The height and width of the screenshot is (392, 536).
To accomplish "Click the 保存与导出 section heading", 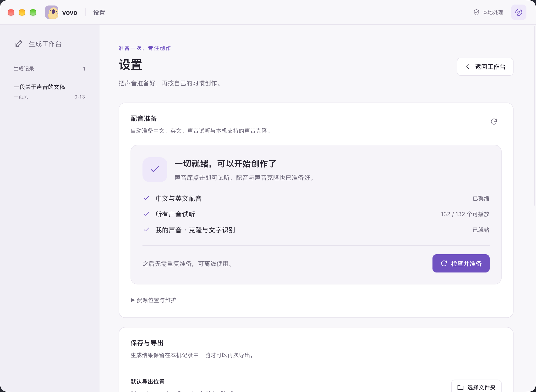I will pos(147,343).
